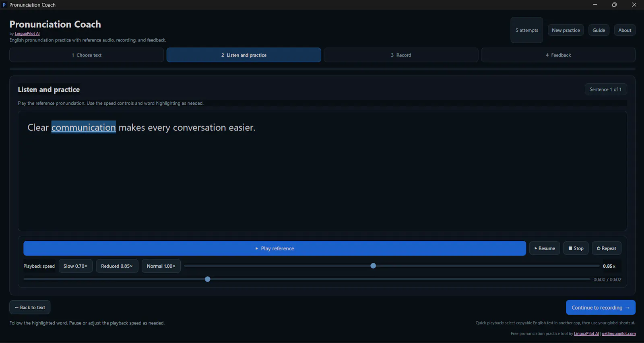This screenshot has height=343, width=644.
Task: Click the LinguaPilot AI link under the title
Action: coord(27,34)
